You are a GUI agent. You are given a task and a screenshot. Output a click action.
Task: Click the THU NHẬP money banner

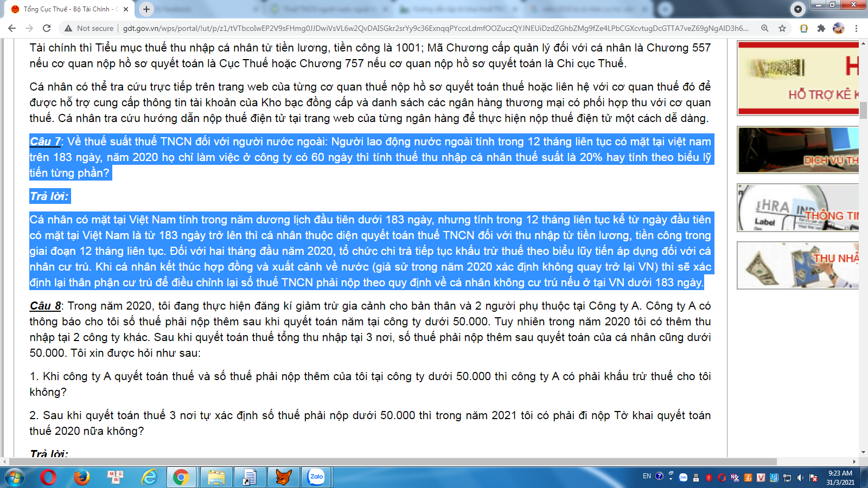click(798, 265)
